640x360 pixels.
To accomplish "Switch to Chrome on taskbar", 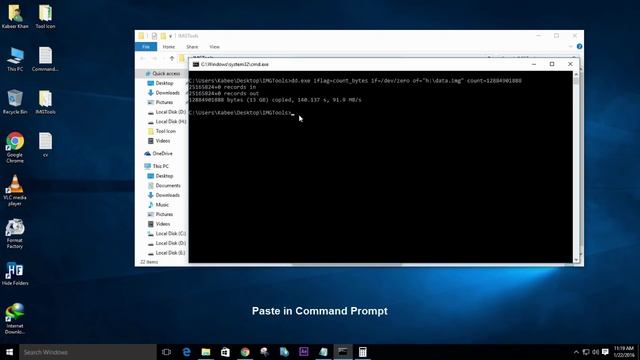I will [x=245, y=352].
